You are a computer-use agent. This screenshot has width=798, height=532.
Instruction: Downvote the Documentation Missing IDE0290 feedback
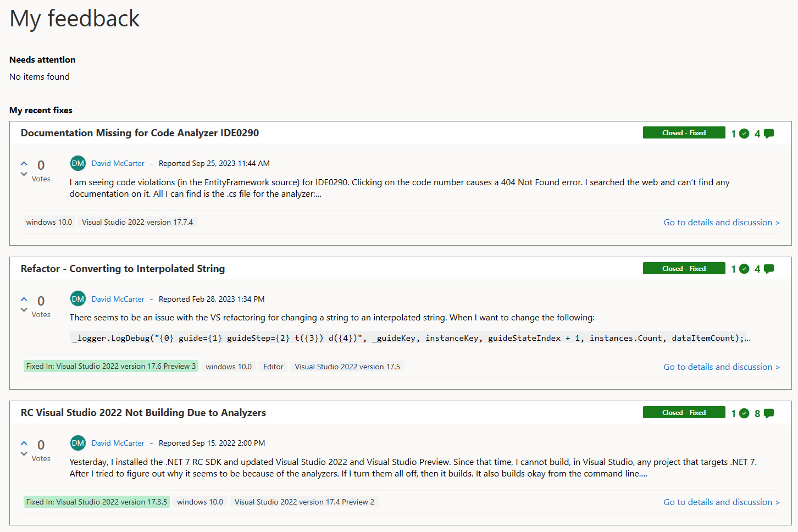click(24, 174)
